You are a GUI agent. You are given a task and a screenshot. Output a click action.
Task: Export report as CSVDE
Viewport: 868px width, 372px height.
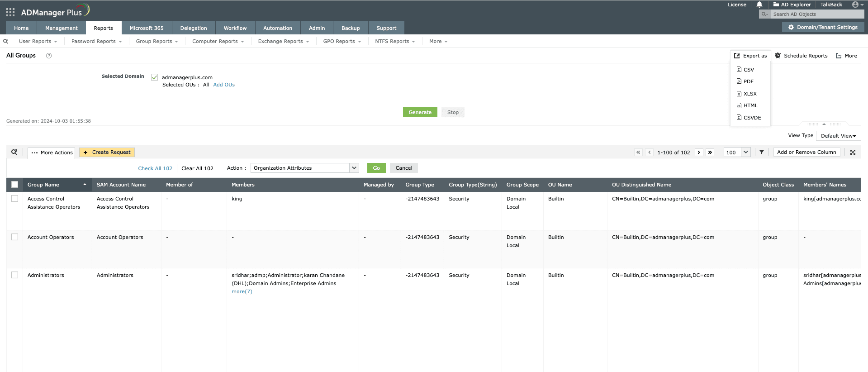[749, 118]
